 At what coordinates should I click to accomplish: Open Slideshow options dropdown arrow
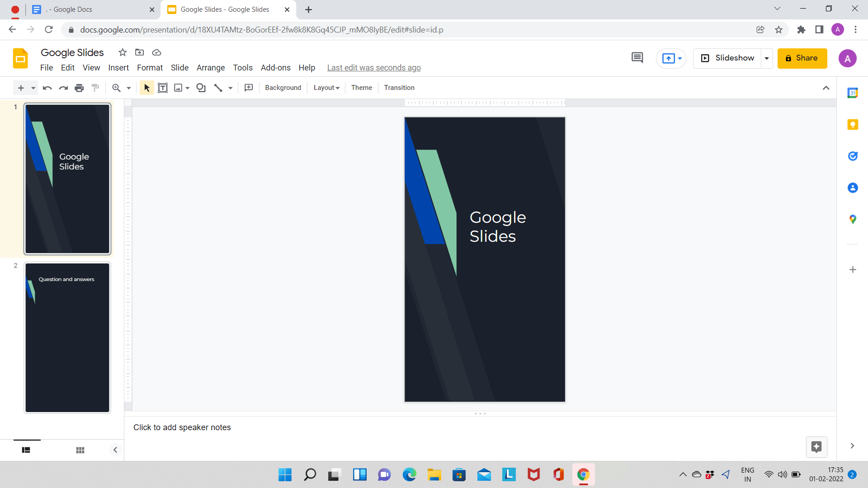[767, 58]
